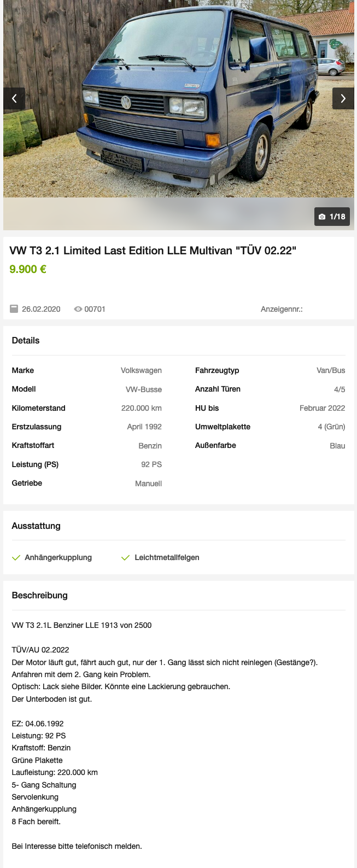
Task: Go to previous photo with left arrow
Action: (14, 98)
